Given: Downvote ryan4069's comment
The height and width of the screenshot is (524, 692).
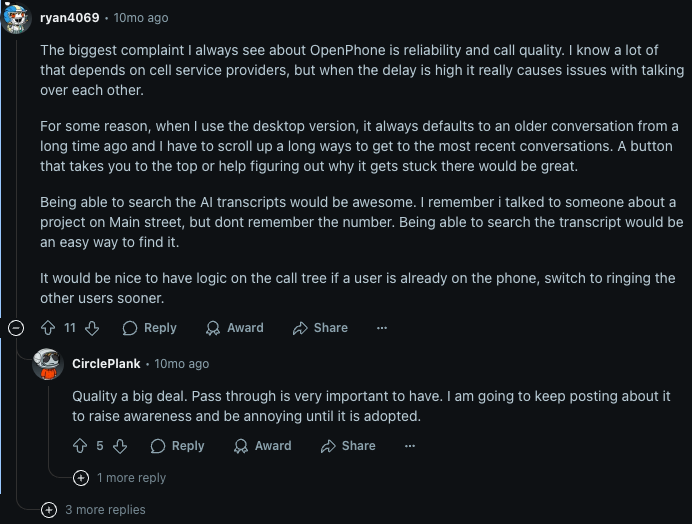Looking at the screenshot, I should point(92,328).
